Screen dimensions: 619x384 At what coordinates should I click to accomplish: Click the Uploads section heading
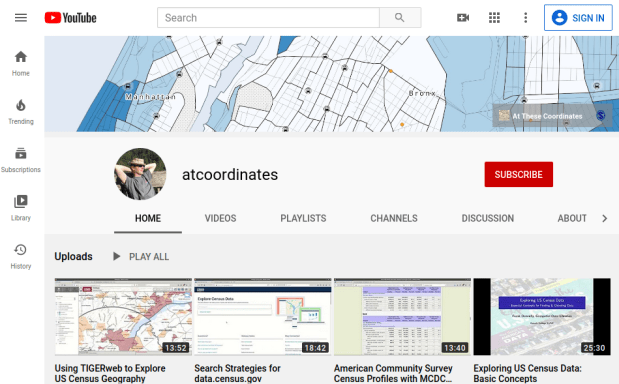[73, 257]
